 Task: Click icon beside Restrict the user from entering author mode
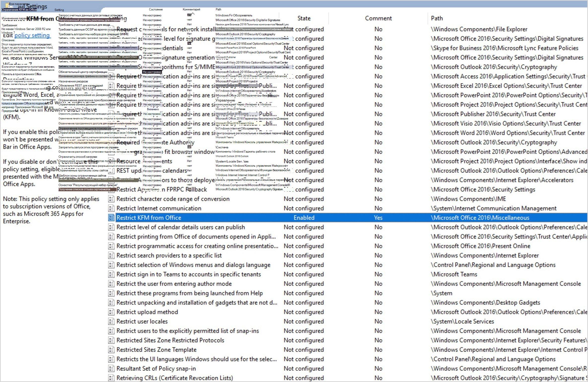(111, 284)
